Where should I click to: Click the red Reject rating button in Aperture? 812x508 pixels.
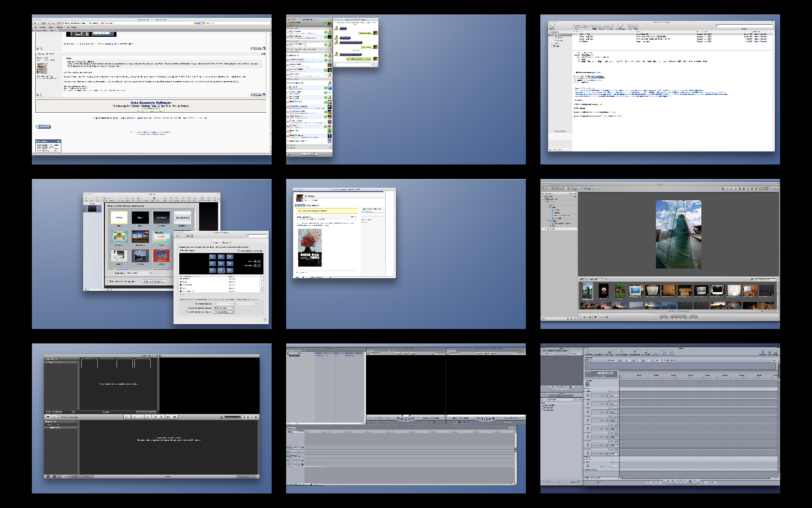(x=672, y=317)
